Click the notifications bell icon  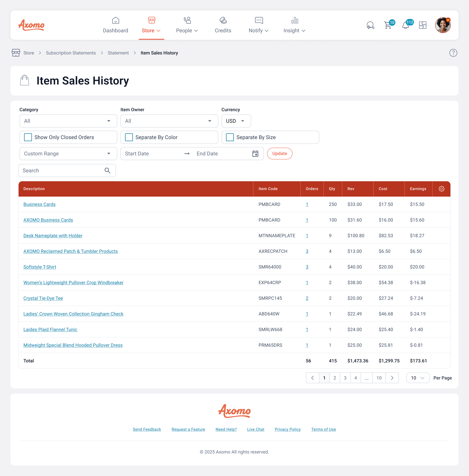pos(405,25)
